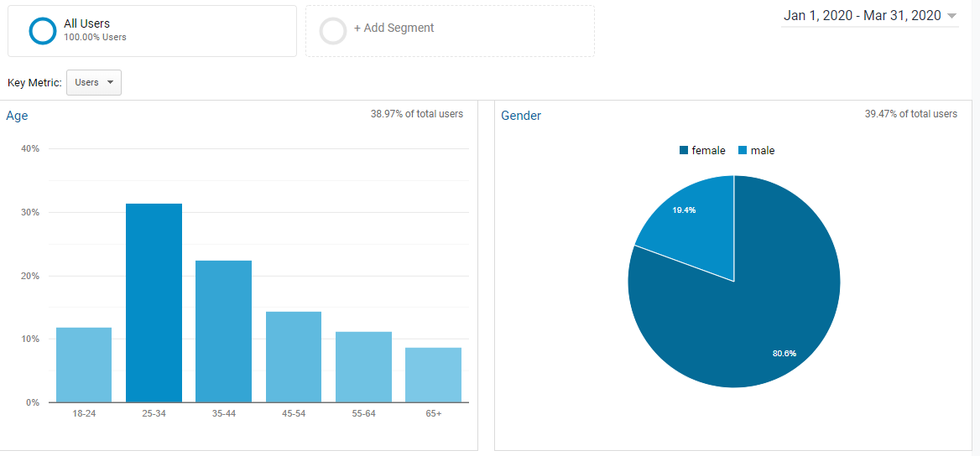Click the 25-34 age bar
Screen dimensions: 980x456
point(154,303)
